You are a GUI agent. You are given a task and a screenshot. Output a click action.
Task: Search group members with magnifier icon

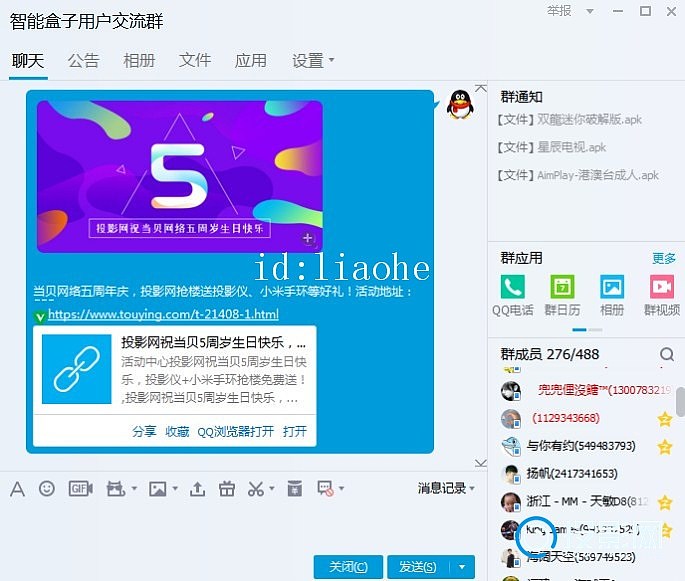coord(667,354)
